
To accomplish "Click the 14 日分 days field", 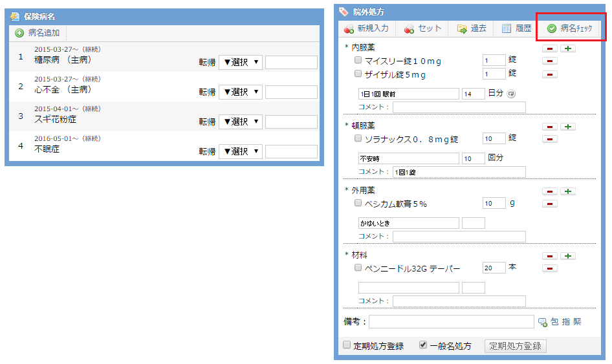I will tap(474, 94).
